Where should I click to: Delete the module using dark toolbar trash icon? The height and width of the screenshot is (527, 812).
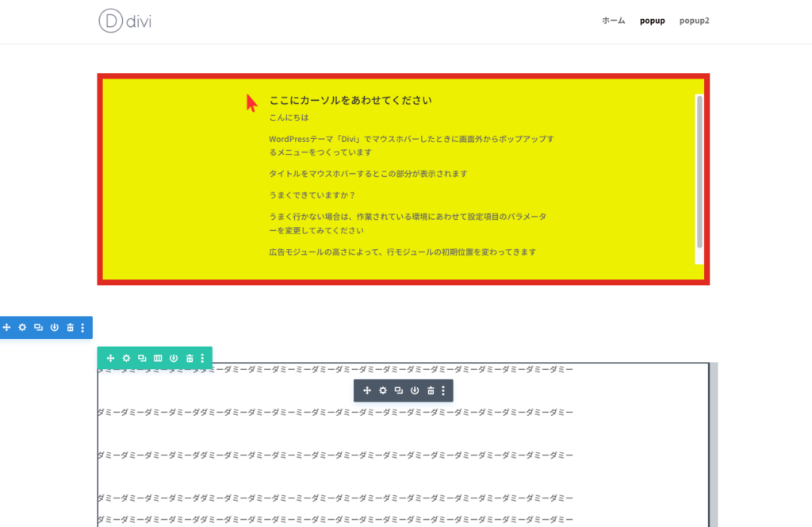point(431,390)
